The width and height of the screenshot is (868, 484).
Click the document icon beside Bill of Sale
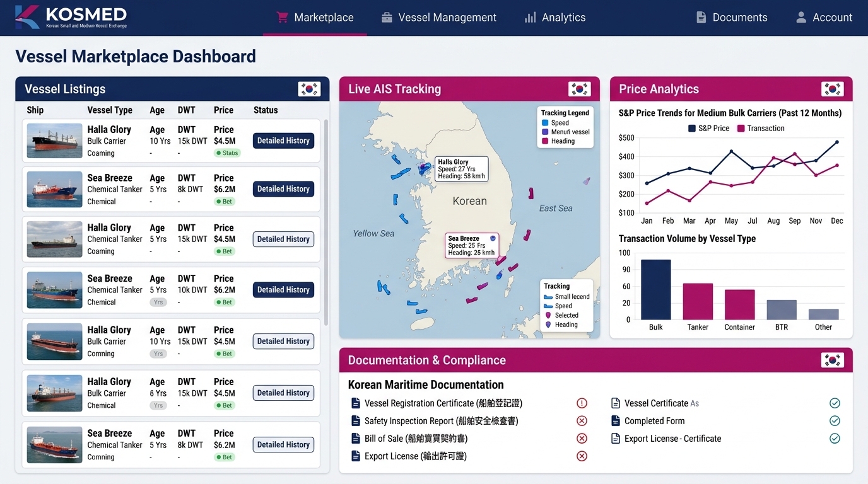tap(355, 439)
